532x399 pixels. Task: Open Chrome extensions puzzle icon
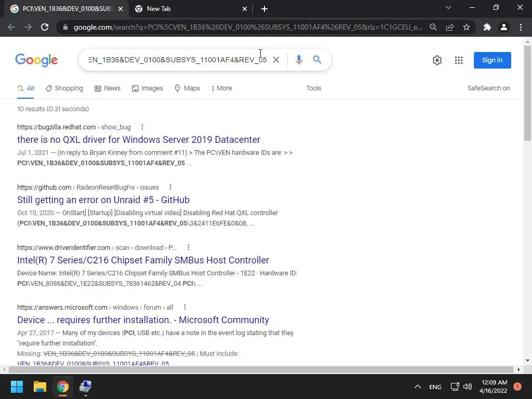pyautogui.click(x=487, y=27)
